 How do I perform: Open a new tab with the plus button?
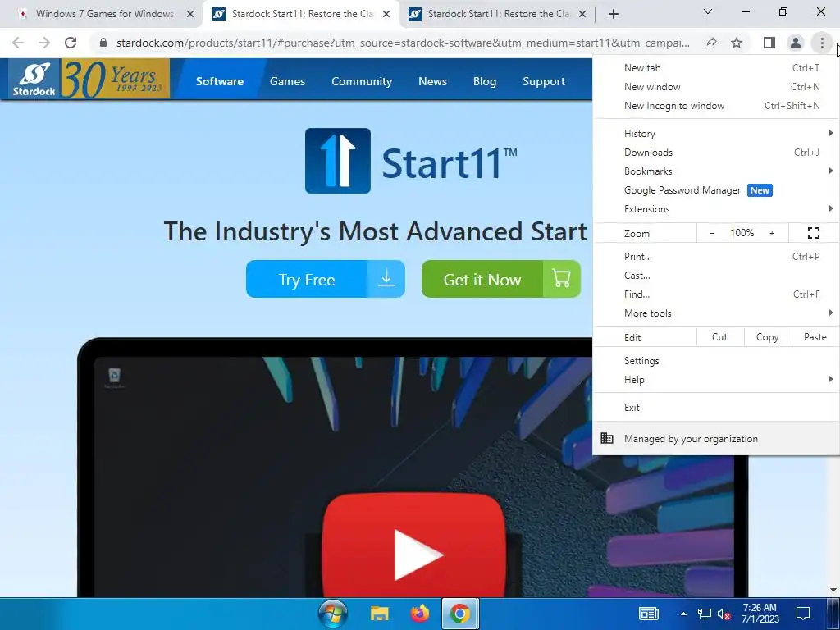[614, 14]
